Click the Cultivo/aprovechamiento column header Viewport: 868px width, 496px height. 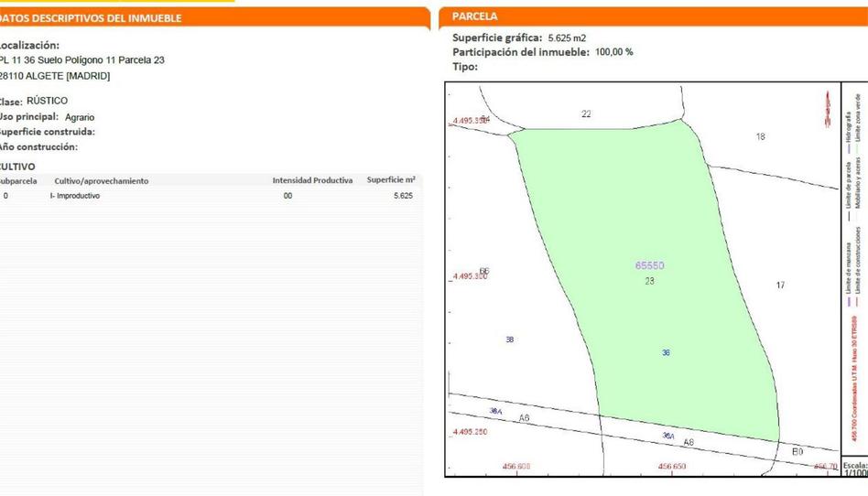tap(102, 181)
